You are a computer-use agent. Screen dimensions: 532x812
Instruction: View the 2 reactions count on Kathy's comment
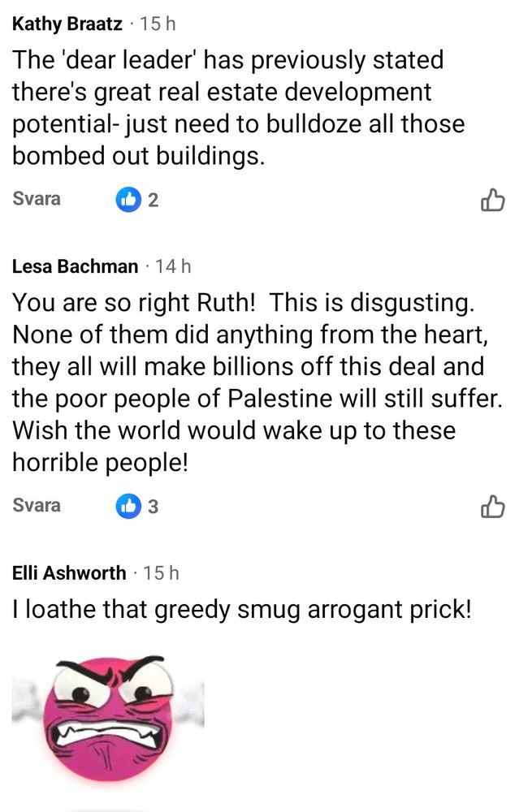coord(153,200)
